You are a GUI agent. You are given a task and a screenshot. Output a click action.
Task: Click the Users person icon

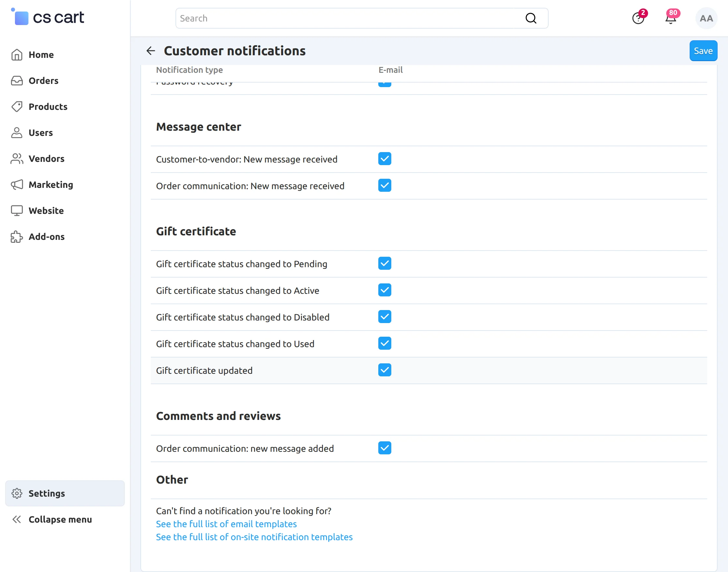(17, 133)
